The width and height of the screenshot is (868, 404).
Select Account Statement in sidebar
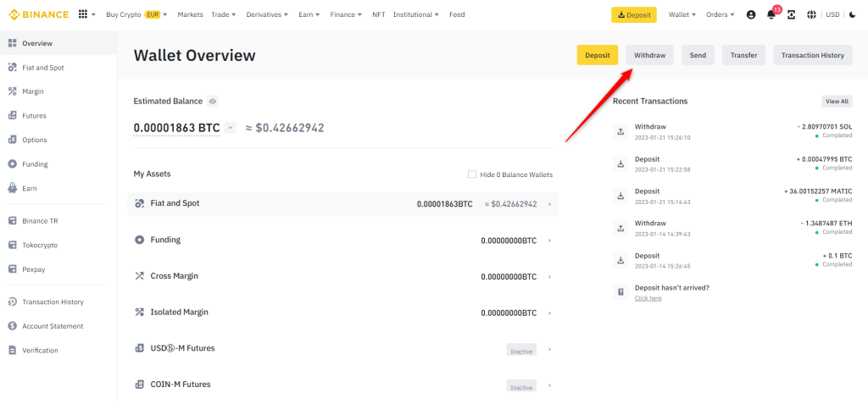[53, 326]
